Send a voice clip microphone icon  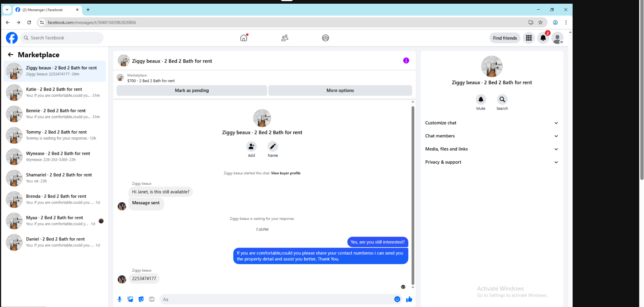(119, 299)
